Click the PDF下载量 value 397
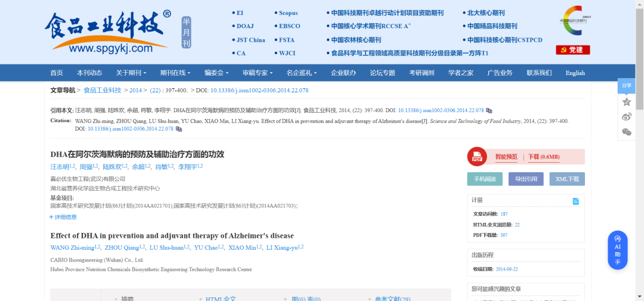The width and height of the screenshot is (644, 301). (x=503, y=235)
